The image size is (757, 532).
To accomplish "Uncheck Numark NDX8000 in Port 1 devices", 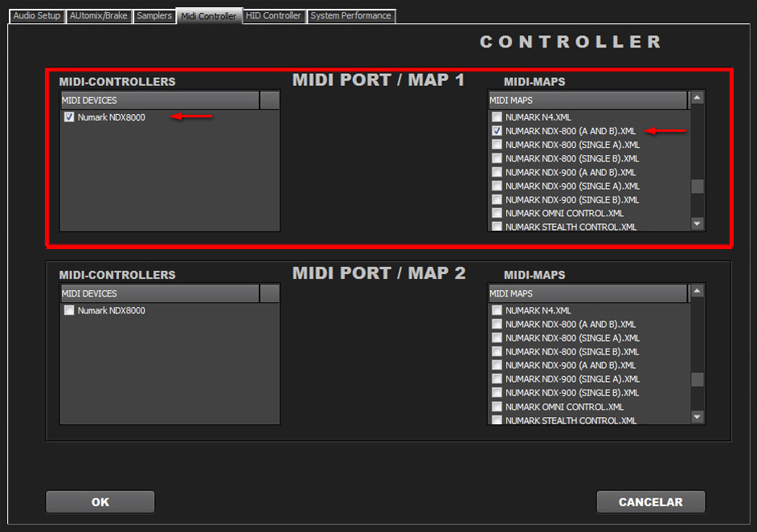I will pos(69,117).
